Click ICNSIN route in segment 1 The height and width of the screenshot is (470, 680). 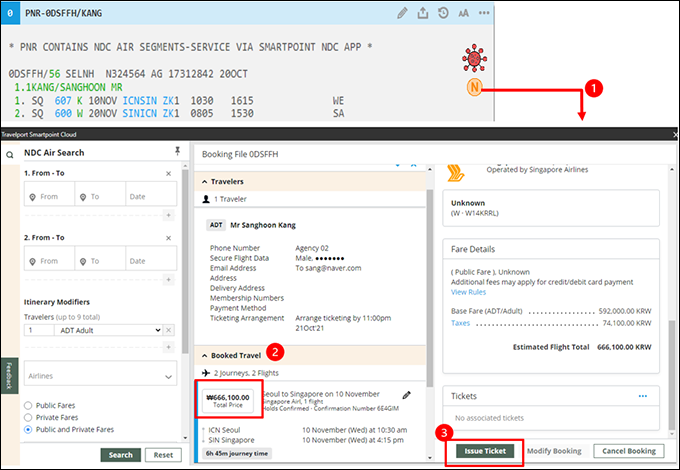point(140,101)
